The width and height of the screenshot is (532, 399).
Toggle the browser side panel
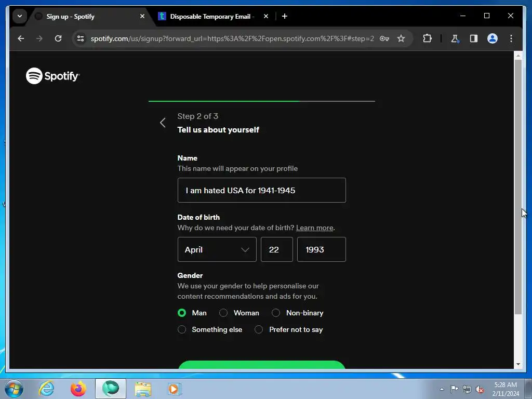(x=474, y=38)
